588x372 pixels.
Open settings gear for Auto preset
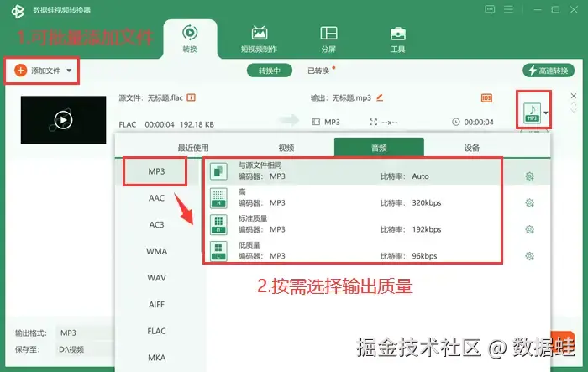click(x=529, y=176)
